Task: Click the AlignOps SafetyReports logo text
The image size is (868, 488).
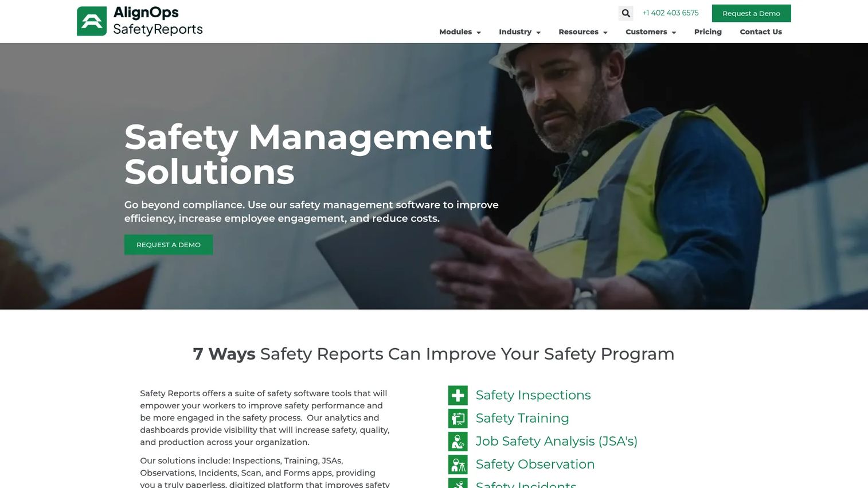Action: pos(158,21)
